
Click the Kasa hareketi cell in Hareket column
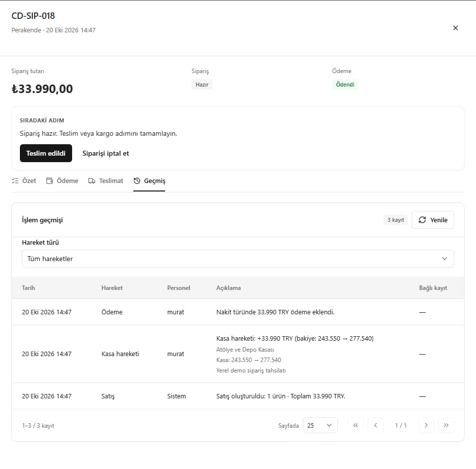pyautogui.click(x=120, y=354)
